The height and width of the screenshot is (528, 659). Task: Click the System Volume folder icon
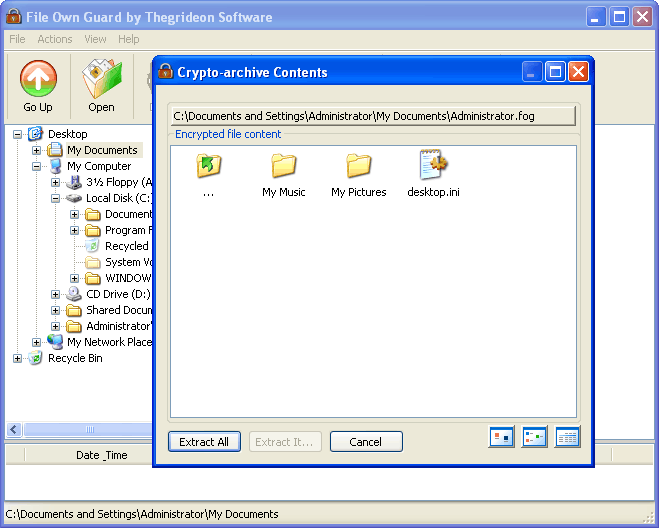[x=92, y=262]
